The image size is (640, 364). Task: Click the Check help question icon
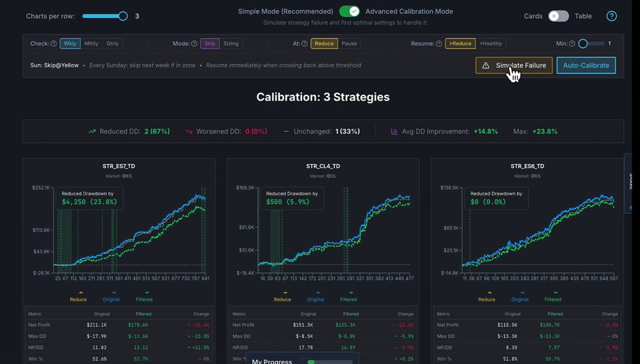tap(53, 43)
